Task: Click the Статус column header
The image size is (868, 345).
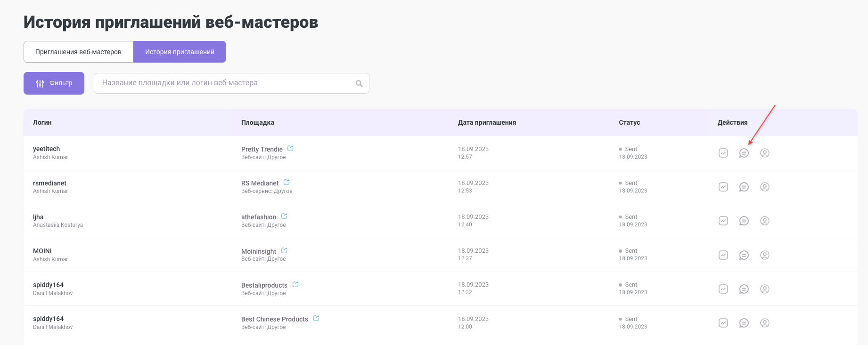Action: coord(629,122)
